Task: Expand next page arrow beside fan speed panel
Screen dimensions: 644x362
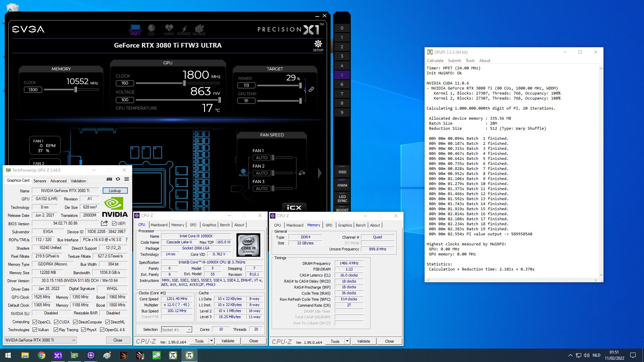Action: 320,173
